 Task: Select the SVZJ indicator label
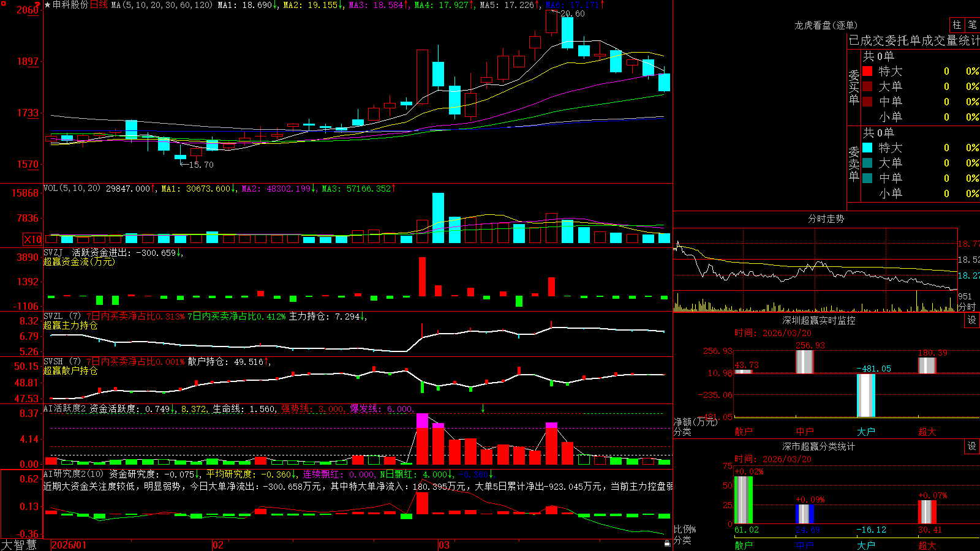coord(53,252)
